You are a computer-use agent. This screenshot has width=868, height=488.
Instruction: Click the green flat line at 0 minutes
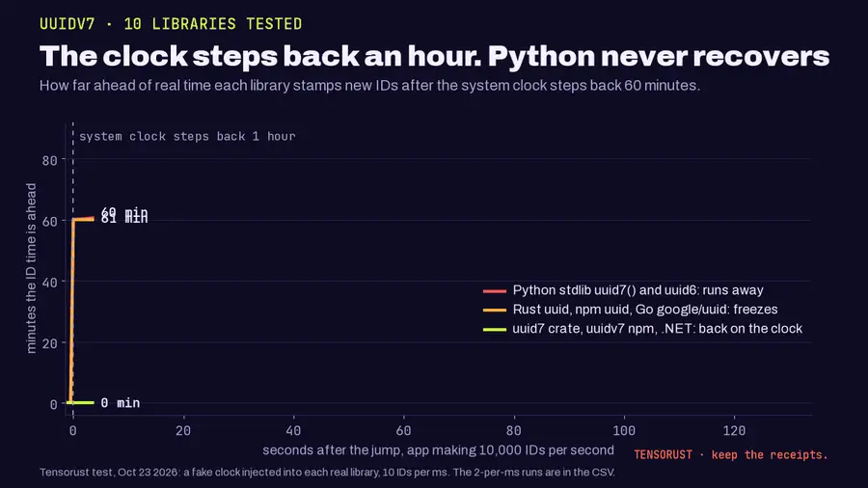(81, 402)
